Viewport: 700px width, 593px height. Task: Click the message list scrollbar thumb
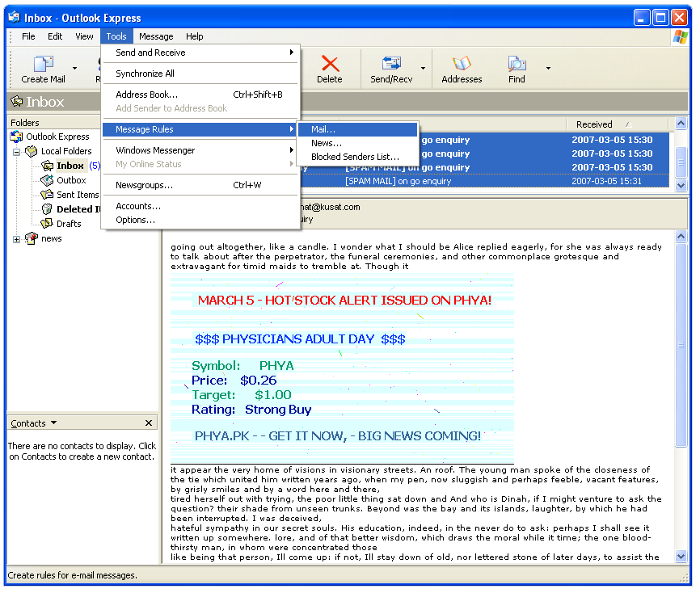click(x=681, y=162)
